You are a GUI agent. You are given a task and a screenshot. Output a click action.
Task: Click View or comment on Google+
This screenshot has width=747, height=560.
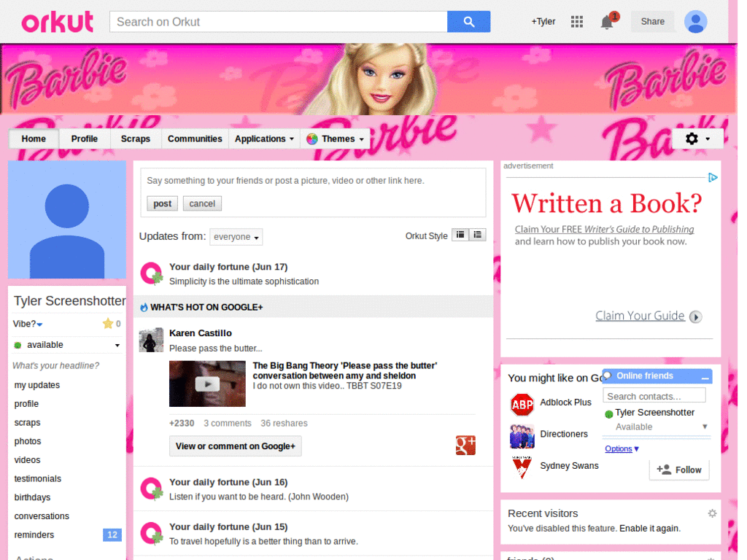(x=236, y=446)
